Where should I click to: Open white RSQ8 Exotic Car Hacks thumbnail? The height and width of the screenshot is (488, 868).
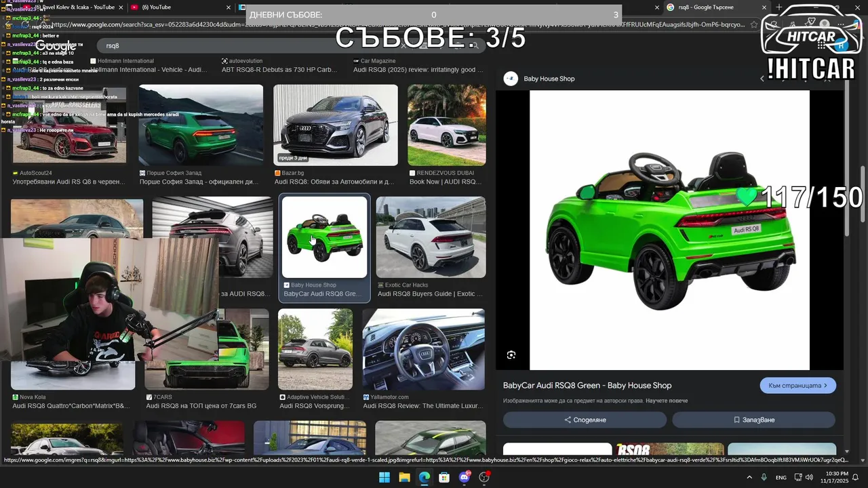431,237
